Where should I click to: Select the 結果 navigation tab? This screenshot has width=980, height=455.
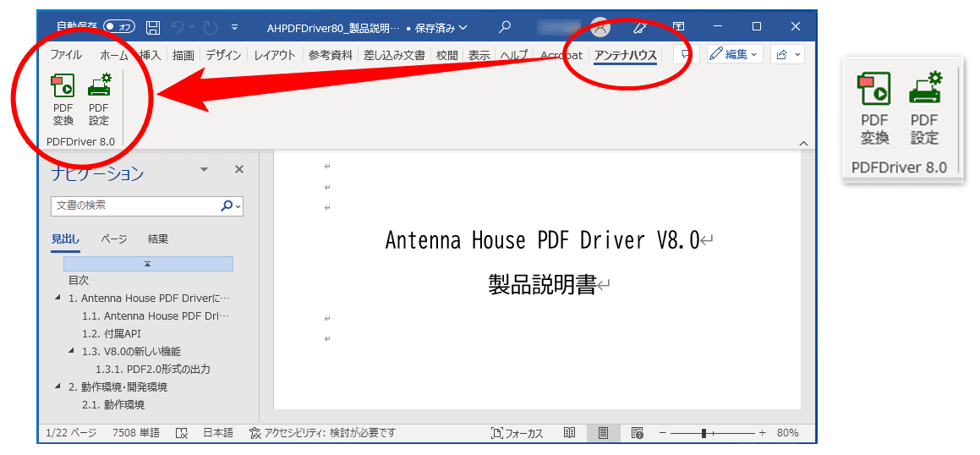158,238
